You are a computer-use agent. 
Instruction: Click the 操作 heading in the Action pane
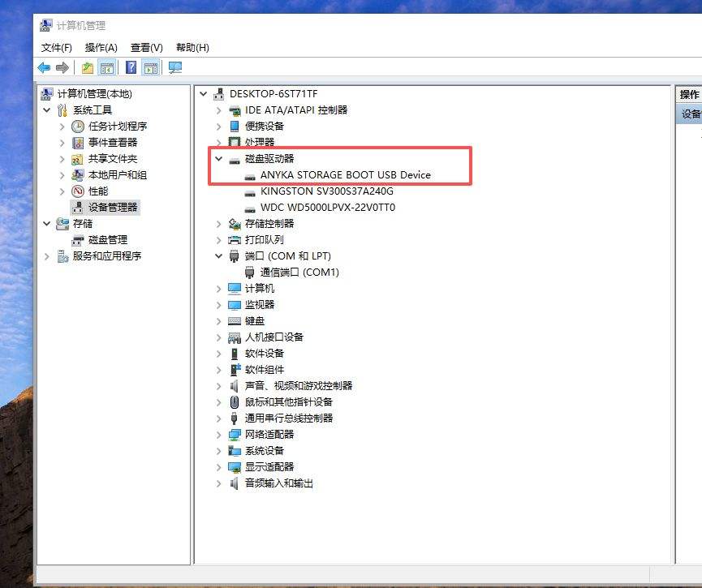(688, 93)
